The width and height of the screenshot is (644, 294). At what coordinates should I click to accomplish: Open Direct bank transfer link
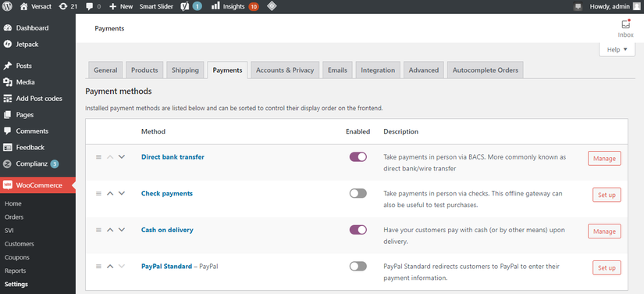(x=173, y=156)
